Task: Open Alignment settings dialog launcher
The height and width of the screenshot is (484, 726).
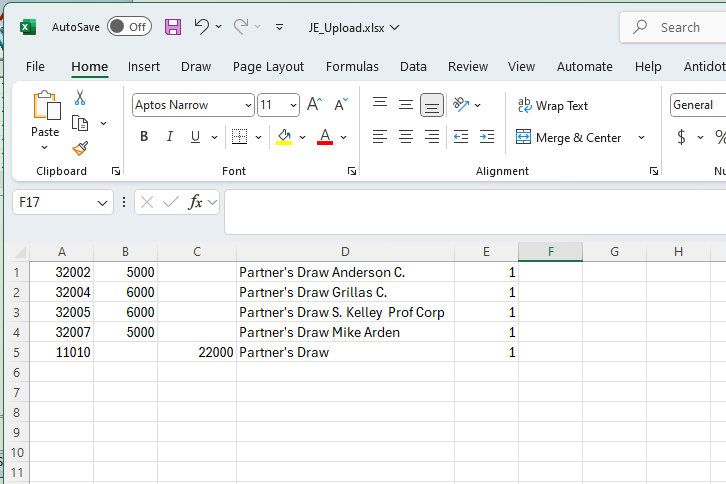Action: tap(654, 171)
